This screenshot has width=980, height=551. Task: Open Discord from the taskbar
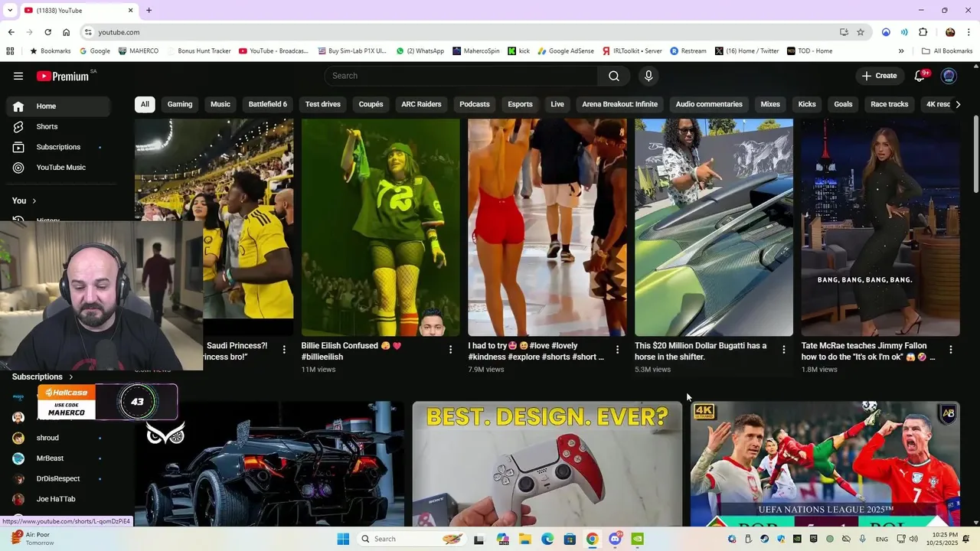tap(615, 539)
